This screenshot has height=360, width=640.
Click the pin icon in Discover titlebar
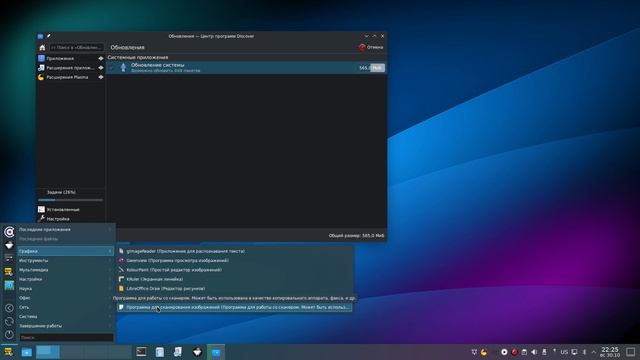pyautogui.click(x=49, y=36)
